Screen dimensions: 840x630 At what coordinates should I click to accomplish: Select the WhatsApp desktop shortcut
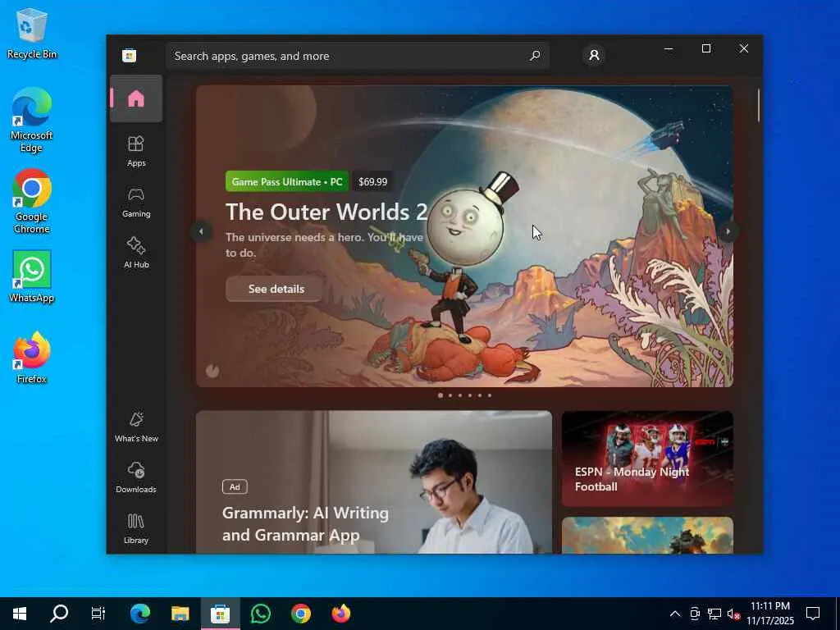32,276
